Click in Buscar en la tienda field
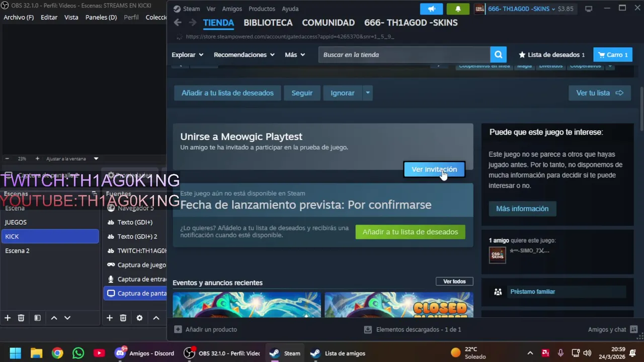 tap(404, 55)
